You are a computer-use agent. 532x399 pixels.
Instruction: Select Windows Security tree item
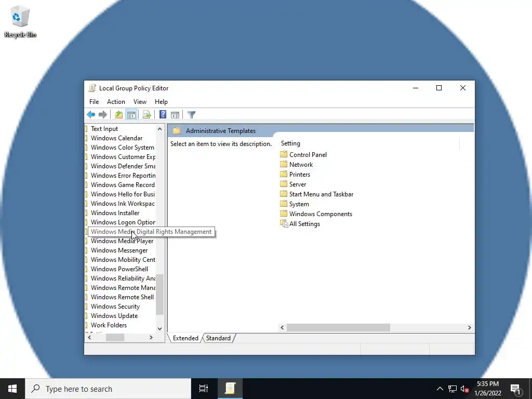pyautogui.click(x=115, y=306)
